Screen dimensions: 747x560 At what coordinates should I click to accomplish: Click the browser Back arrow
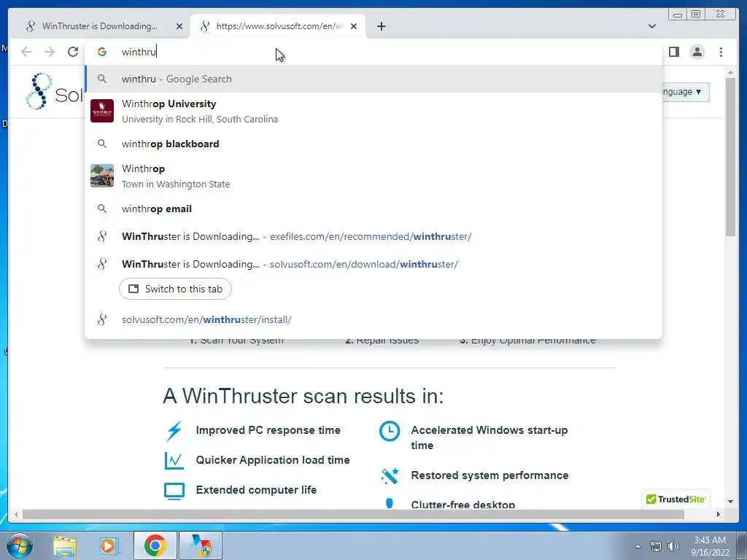pyautogui.click(x=26, y=52)
